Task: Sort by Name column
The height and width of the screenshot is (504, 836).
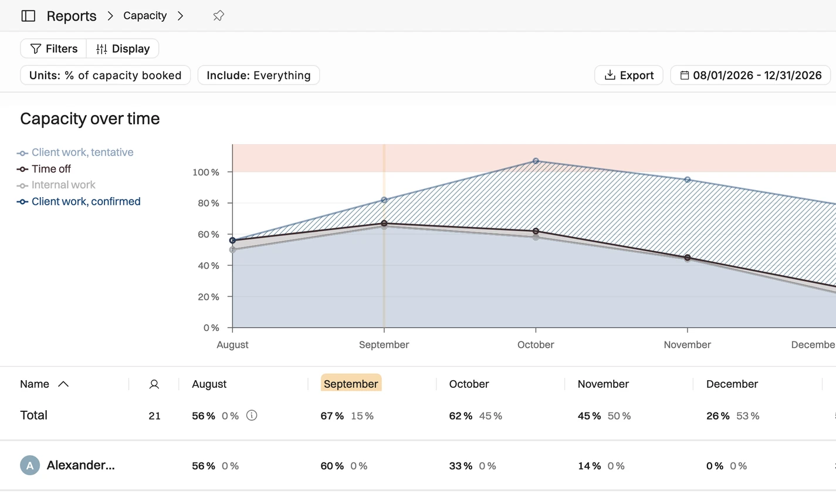Action: click(x=45, y=384)
